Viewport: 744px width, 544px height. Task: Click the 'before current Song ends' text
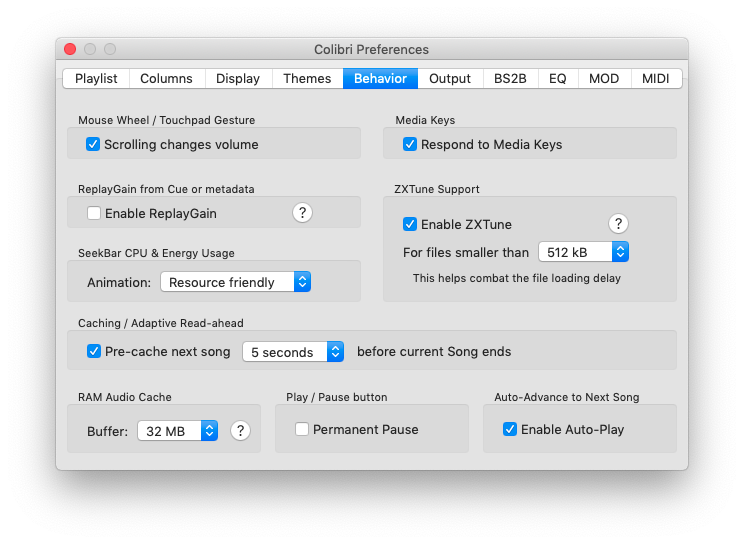(434, 352)
